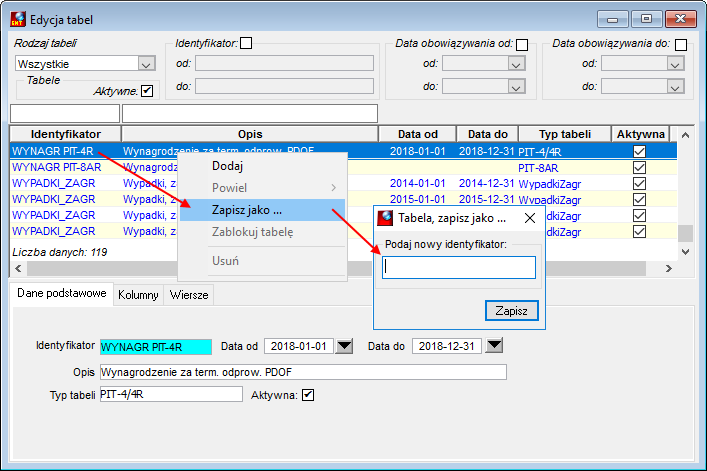Screen dimensions: 707x471
Task: Open Data obowiązywania od 'do' date dropdown
Action: [516, 86]
